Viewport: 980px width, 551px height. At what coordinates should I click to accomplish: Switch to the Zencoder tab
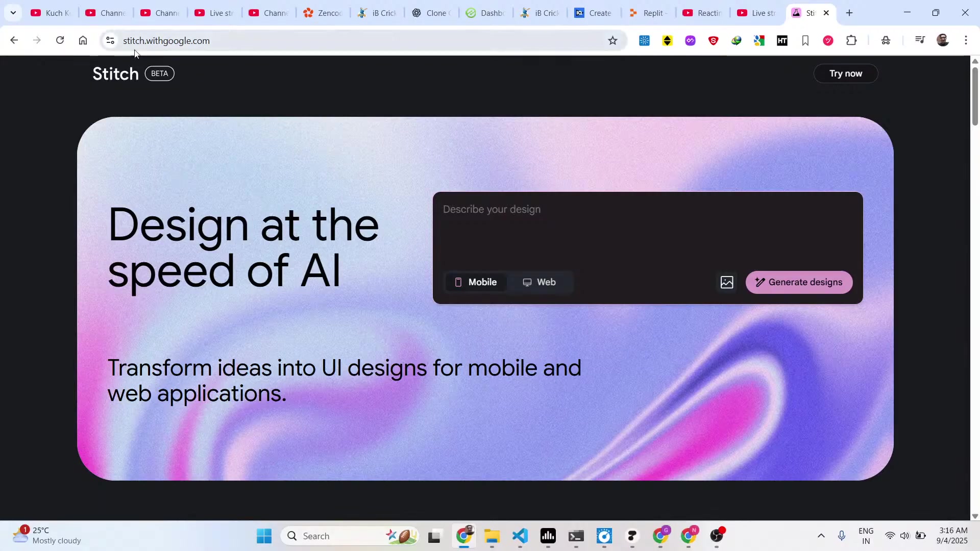pyautogui.click(x=323, y=13)
